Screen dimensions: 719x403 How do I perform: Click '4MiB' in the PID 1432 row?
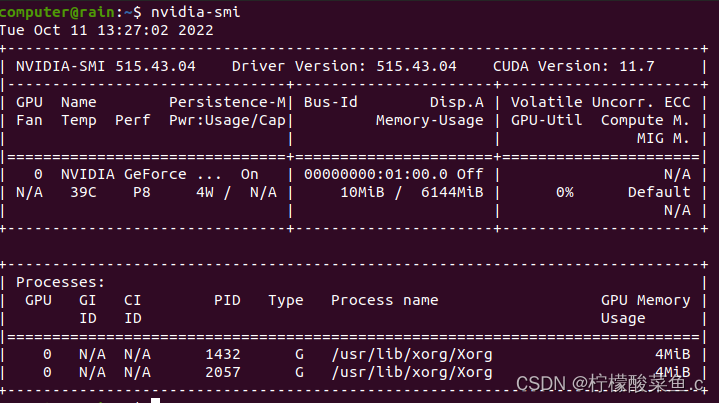coord(672,354)
